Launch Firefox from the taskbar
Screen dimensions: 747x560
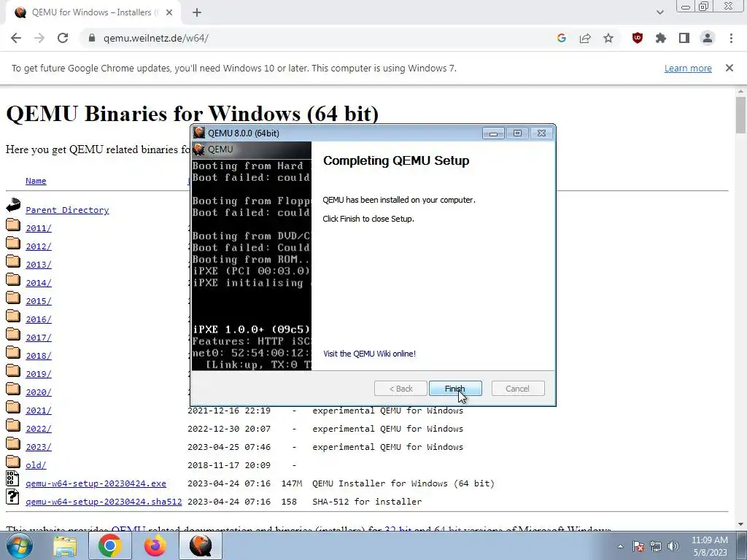pyautogui.click(x=155, y=545)
